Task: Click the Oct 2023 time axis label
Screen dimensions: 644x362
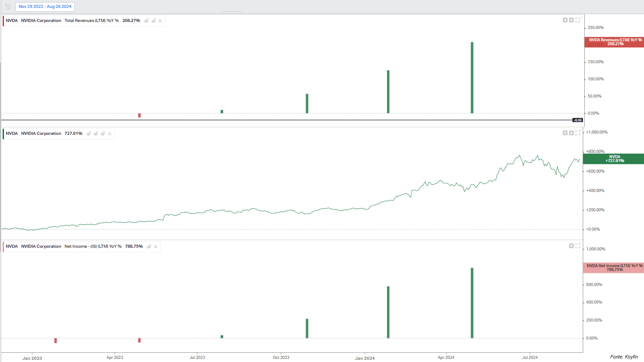Action: click(x=281, y=358)
